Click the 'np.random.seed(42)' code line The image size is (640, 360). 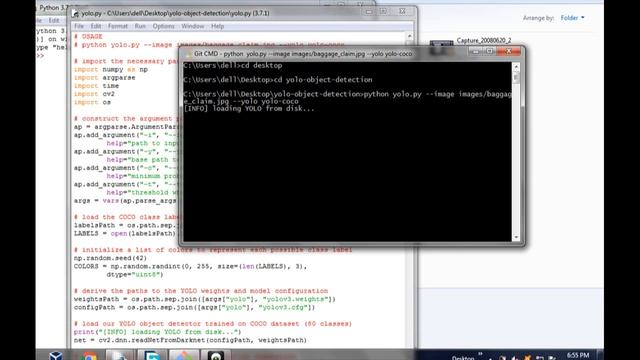110,258
